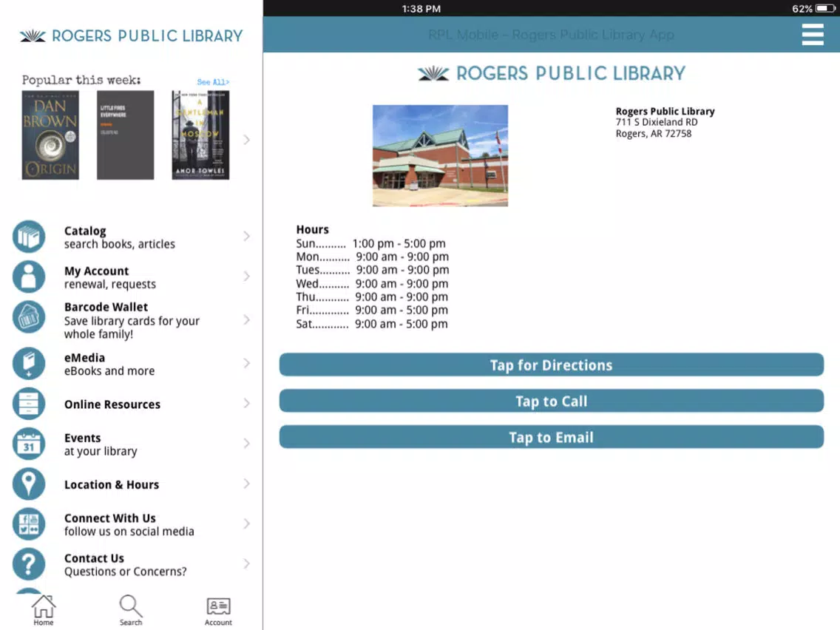840x630 pixels.
Task: Tap for Directions button
Action: (552, 365)
